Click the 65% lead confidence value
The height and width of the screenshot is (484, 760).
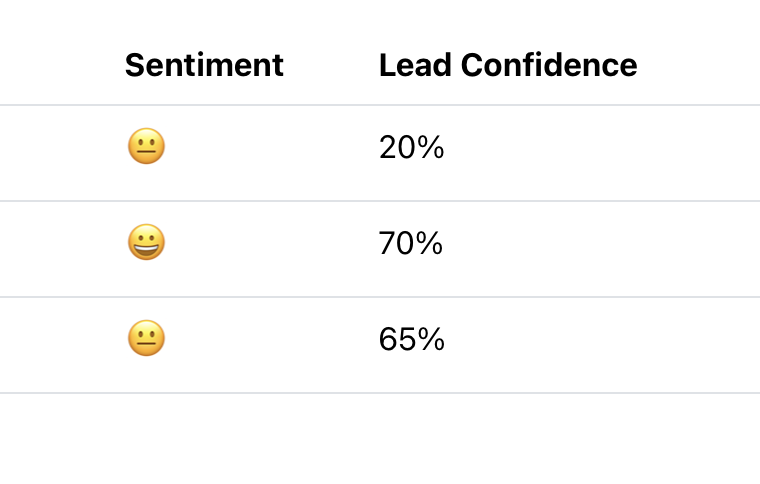411,340
